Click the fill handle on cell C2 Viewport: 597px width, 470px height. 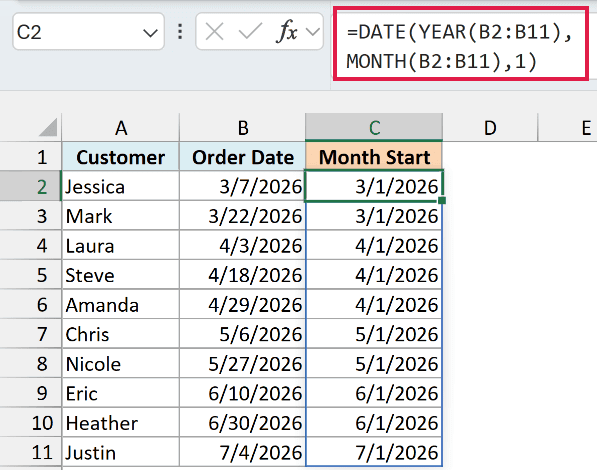[442, 200]
